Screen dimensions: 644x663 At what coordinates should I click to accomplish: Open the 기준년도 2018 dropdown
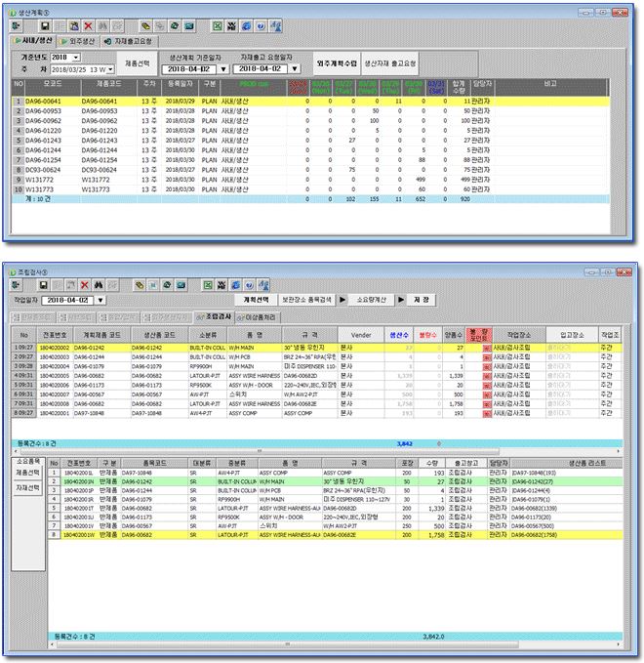(x=74, y=58)
